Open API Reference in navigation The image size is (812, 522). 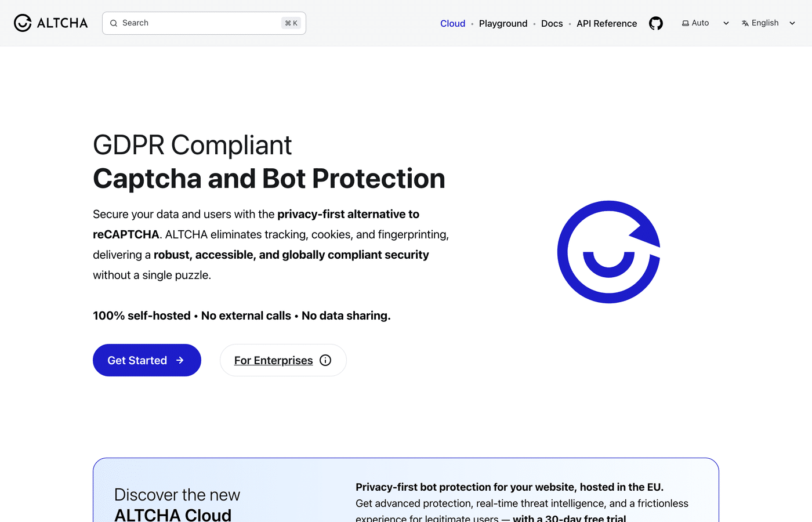[607, 23]
